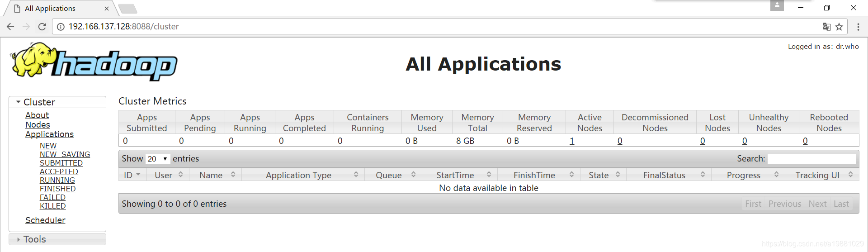868x252 pixels.
Task: Click the Memory Reserved column header
Action: [534, 123]
